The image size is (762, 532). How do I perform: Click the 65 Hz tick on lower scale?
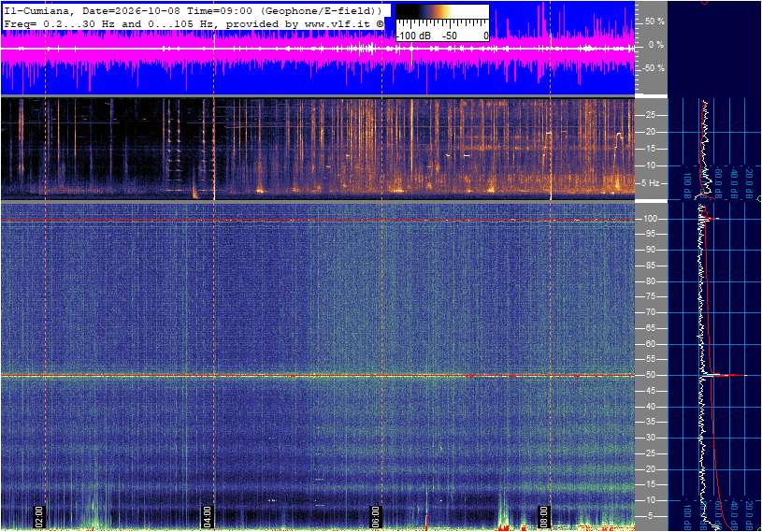[x=650, y=328]
